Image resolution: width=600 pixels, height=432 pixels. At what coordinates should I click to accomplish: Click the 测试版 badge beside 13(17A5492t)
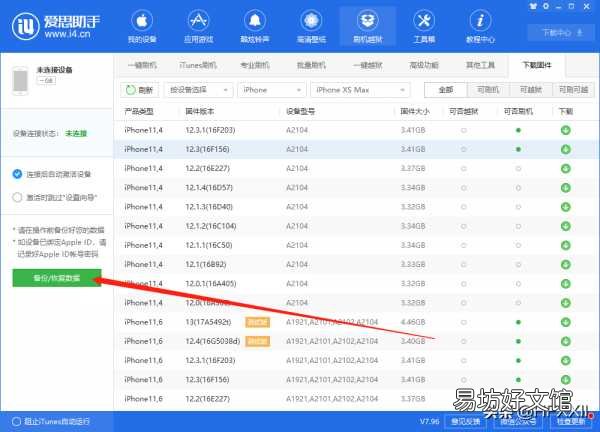pyautogui.click(x=257, y=322)
